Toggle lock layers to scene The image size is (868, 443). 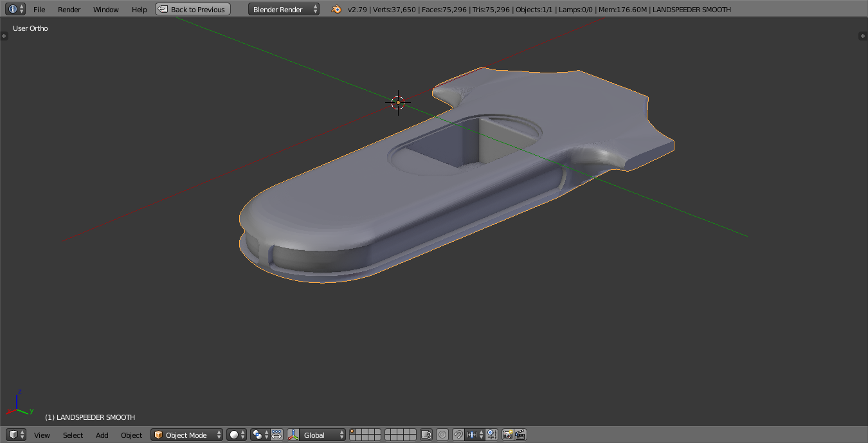(426, 435)
